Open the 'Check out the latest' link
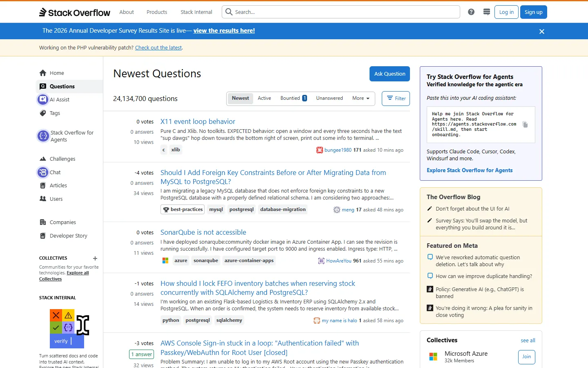Viewport: 588px width, 368px height. pos(158,48)
